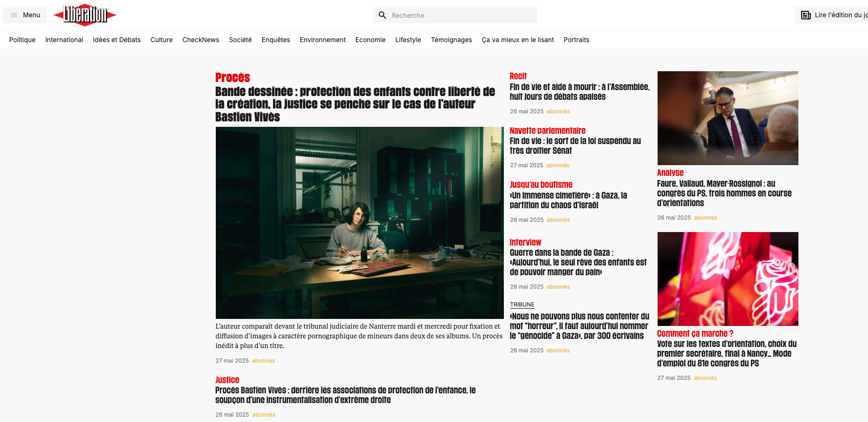Click the red Récit label

(x=518, y=76)
